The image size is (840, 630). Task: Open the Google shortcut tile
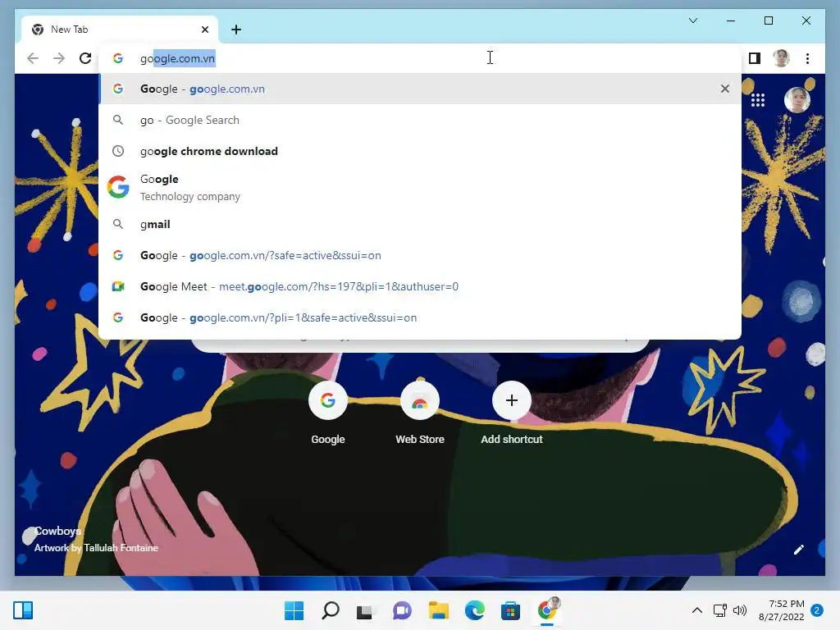(328, 413)
